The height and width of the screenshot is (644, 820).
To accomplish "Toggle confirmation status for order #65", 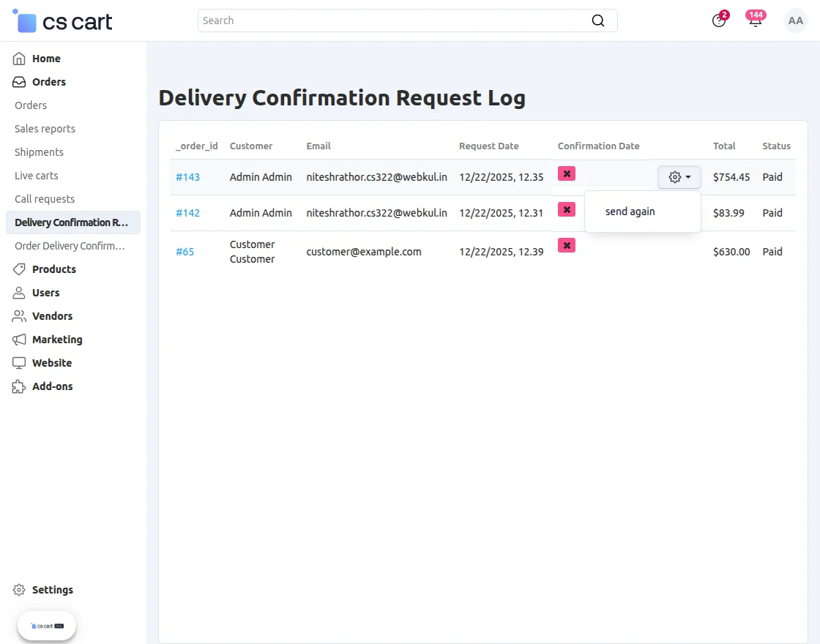I will click(x=566, y=245).
